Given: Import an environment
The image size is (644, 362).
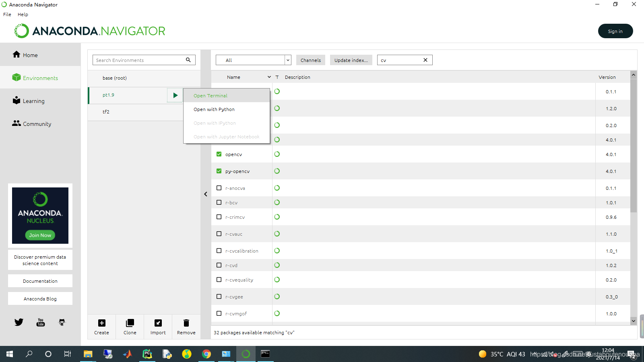Looking at the screenshot, I should [x=158, y=327].
